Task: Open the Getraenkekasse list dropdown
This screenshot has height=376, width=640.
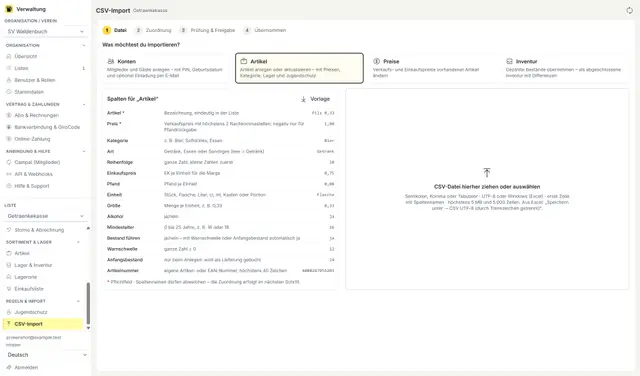Action: click(x=46, y=216)
